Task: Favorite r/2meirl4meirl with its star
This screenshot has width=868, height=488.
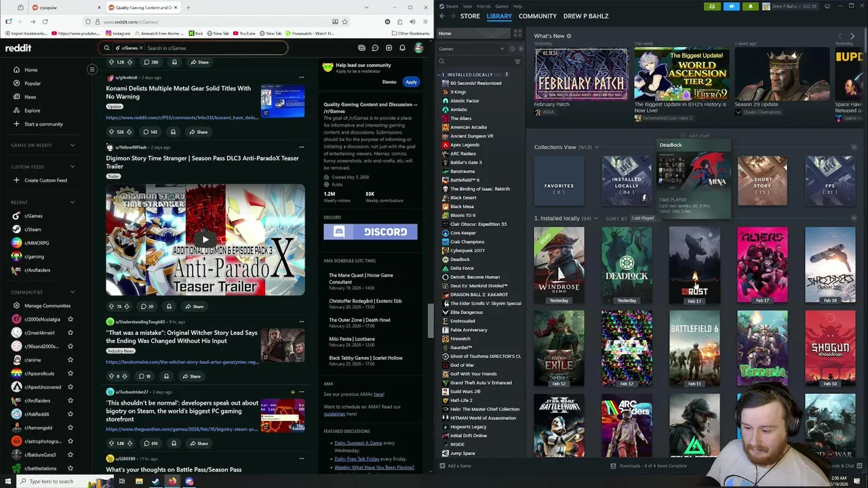Action: [71, 333]
